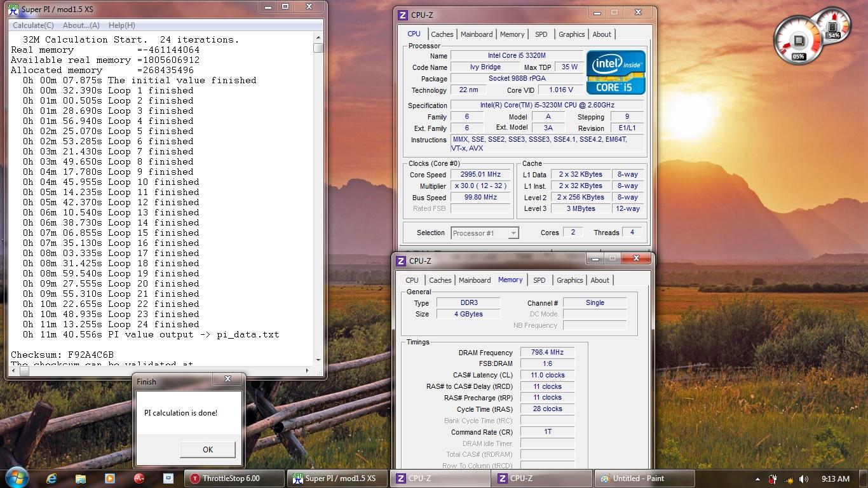Viewport: 868px width, 488px height.
Task: Select Memory tab in top CPU-Z window
Action: coord(512,34)
